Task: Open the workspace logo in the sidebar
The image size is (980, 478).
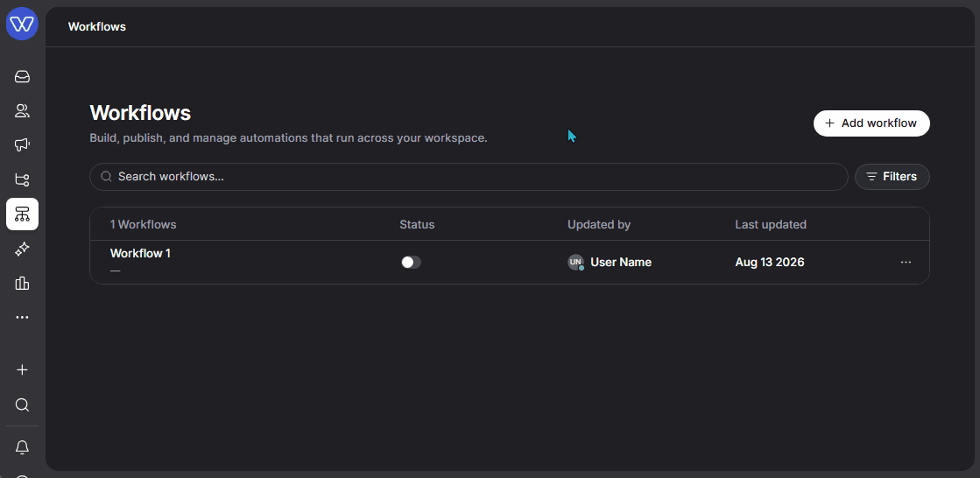Action: coord(22,24)
